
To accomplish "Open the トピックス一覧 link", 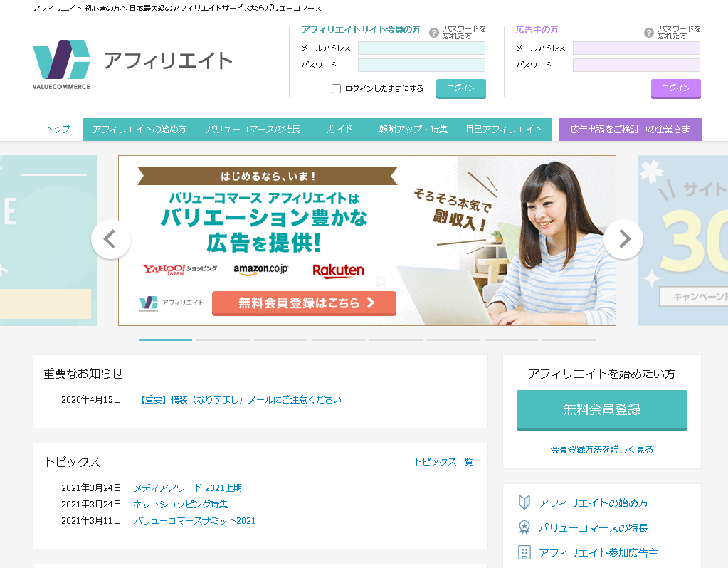I will tap(444, 462).
